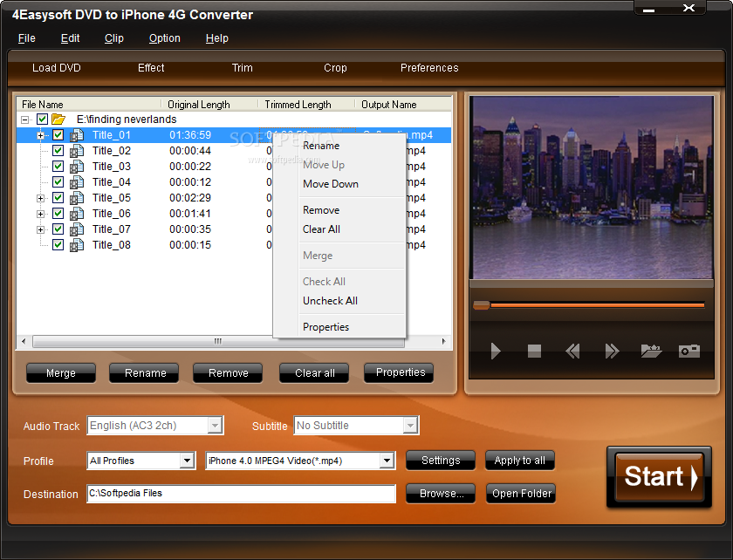Click Browse... for destination
Screen dimensions: 733x560
441,494
